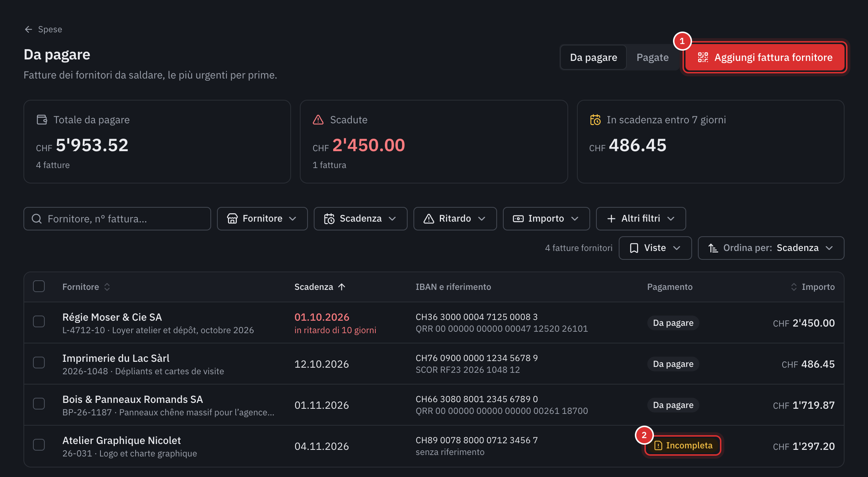
Task: Click the calendar clock icon in 'In scadenza' card
Action: point(595,120)
